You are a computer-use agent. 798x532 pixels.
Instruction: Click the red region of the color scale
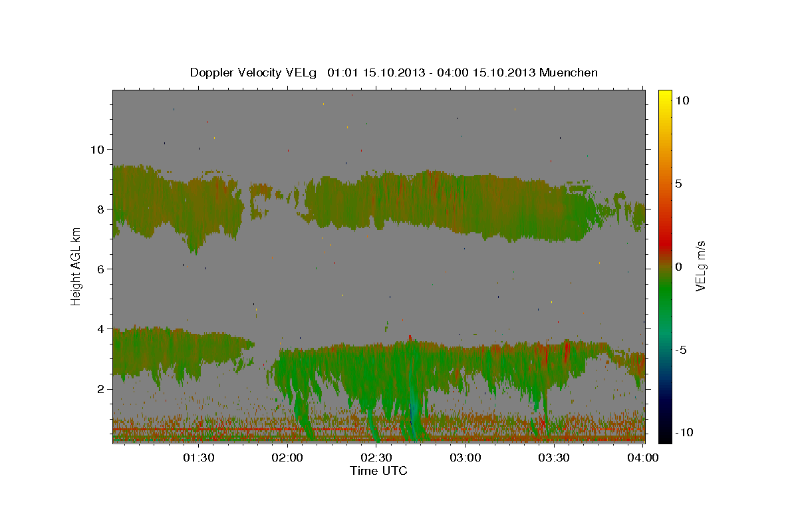664,242
